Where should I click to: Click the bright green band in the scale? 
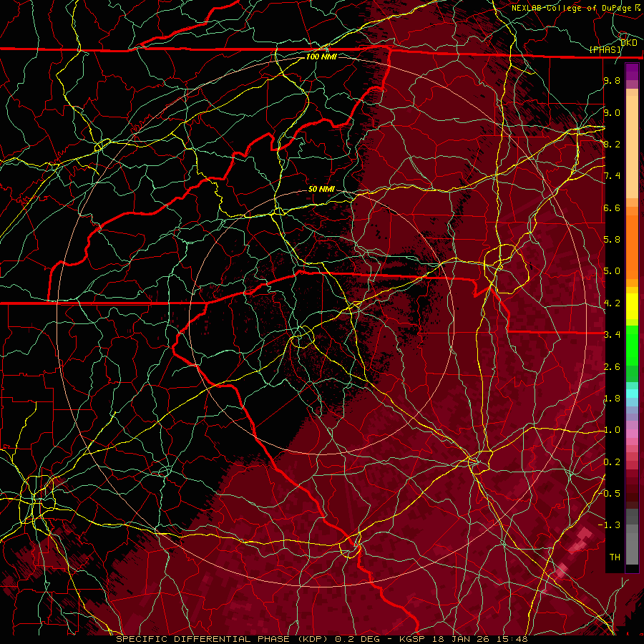pyautogui.click(x=632, y=346)
